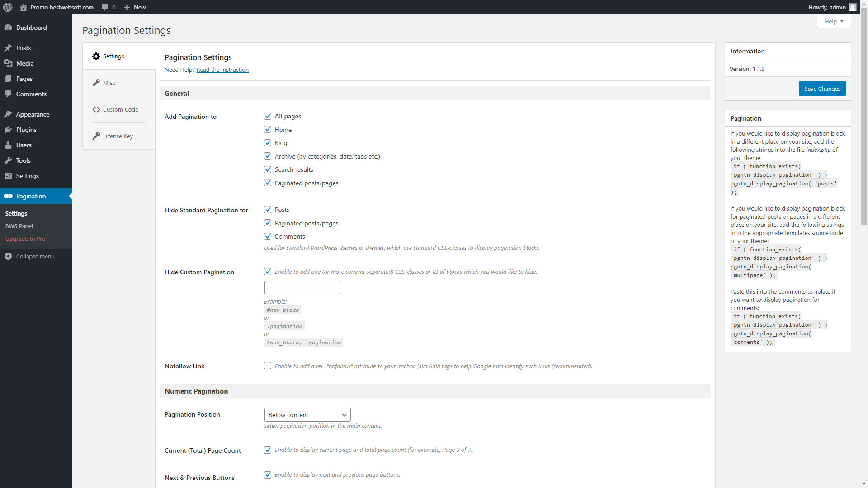Open the Read the Instruction link
Screen dimensions: 868x488
click(x=222, y=70)
